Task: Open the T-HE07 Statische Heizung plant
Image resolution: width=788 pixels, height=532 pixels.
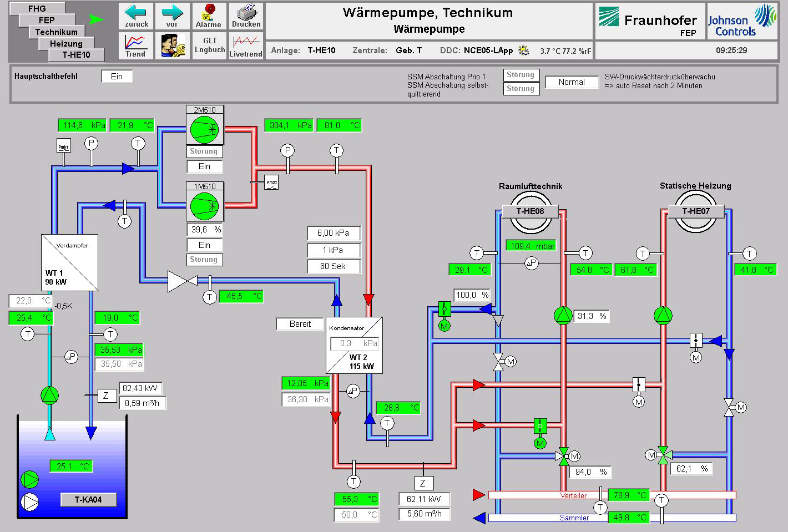Action: 696,211
